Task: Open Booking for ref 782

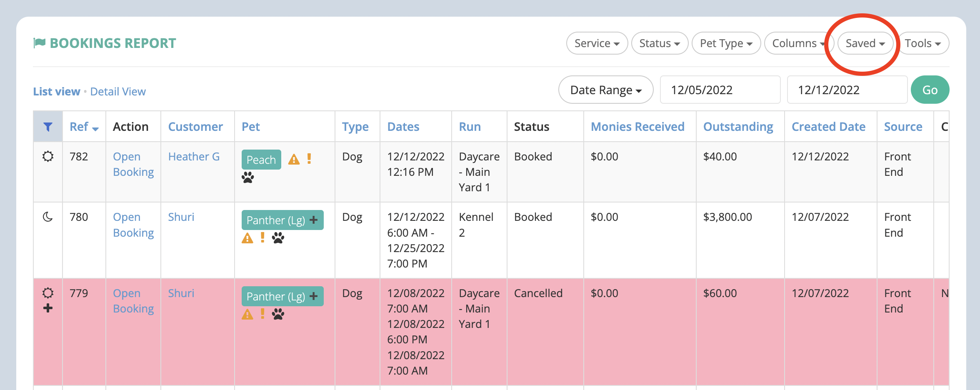Action: tap(133, 164)
